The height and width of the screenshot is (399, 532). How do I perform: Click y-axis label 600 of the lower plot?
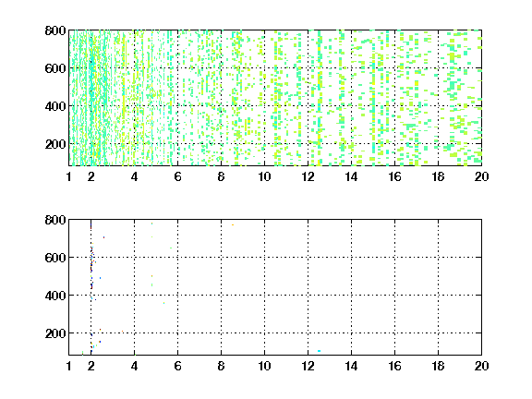tap(55, 258)
